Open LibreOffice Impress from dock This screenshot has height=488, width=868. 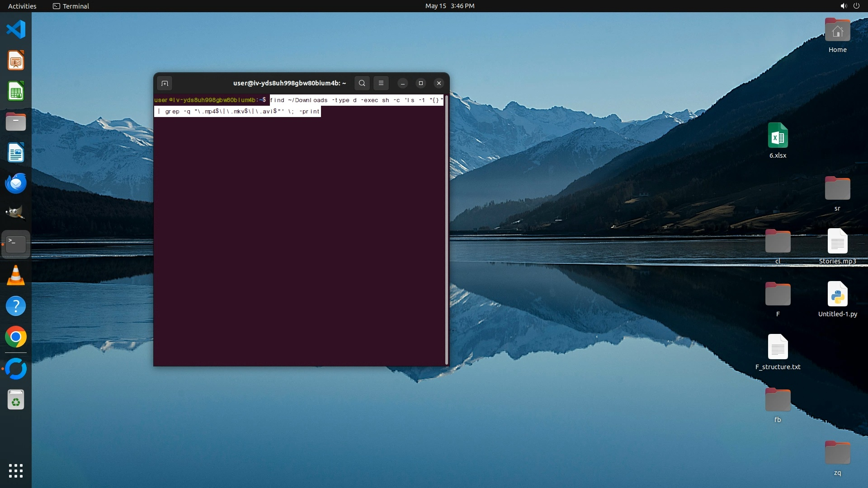[x=16, y=61]
